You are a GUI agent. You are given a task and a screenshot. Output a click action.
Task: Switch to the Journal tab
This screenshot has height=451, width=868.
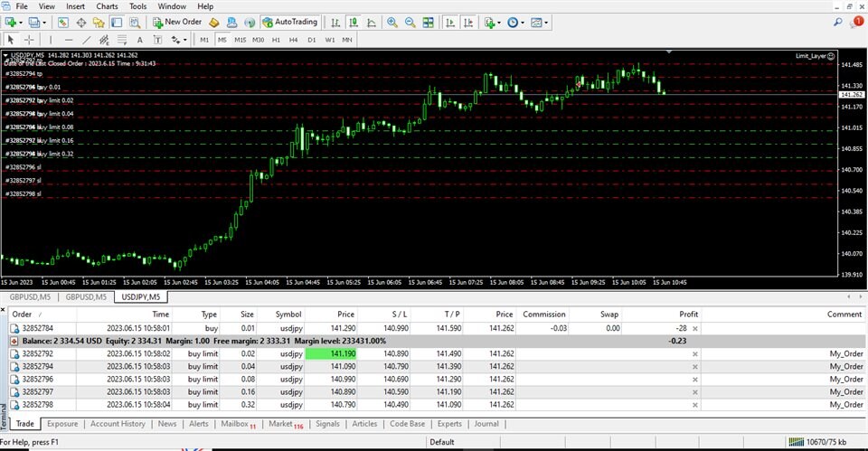point(486,424)
